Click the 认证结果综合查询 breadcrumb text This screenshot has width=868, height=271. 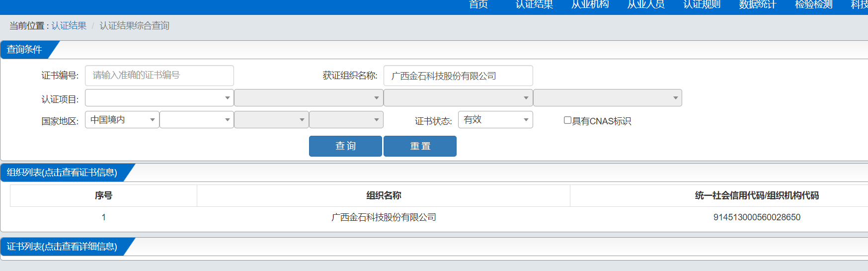[135, 26]
